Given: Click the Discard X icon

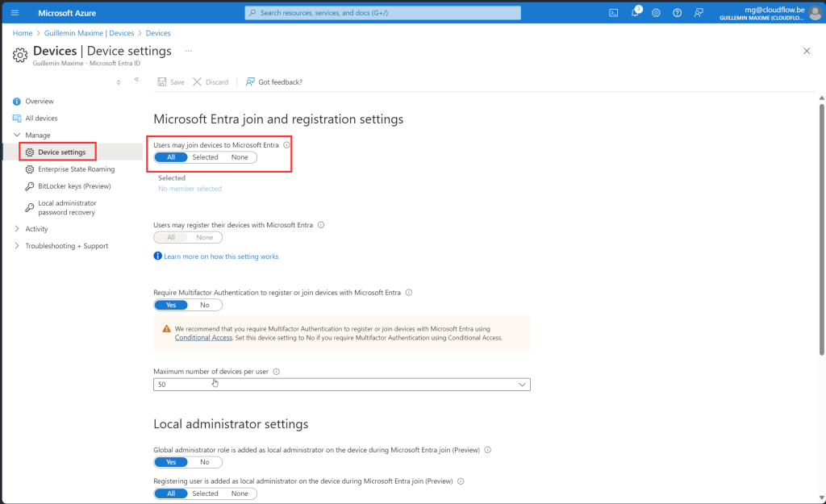Looking at the screenshot, I should point(197,81).
